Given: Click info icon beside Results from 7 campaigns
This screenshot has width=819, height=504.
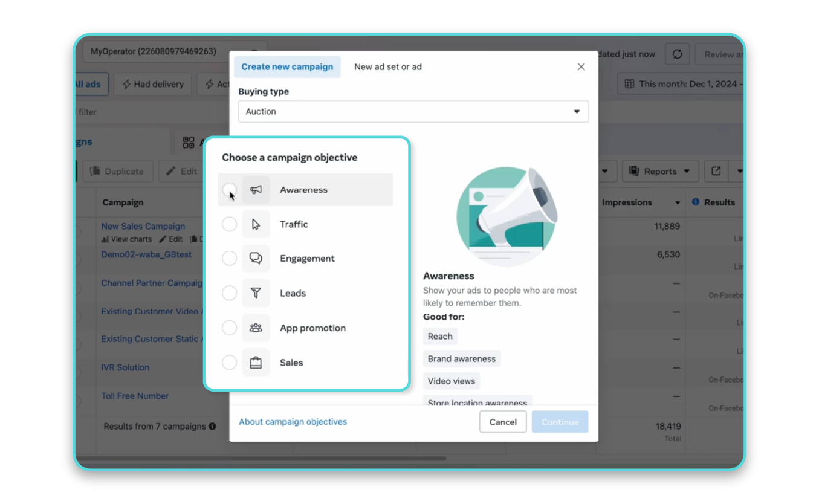Looking at the screenshot, I should (212, 427).
